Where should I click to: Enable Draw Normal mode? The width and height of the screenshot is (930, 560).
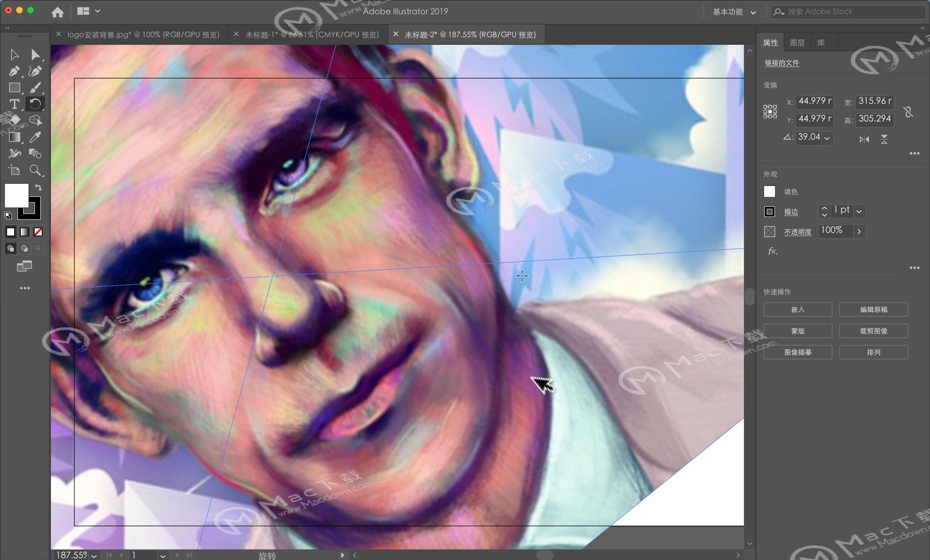tap(10, 248)
